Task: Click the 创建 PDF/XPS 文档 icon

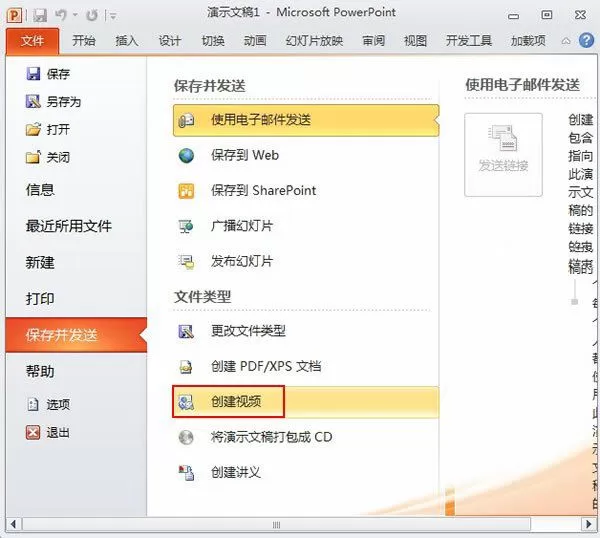Action: (x=186, y=367)
